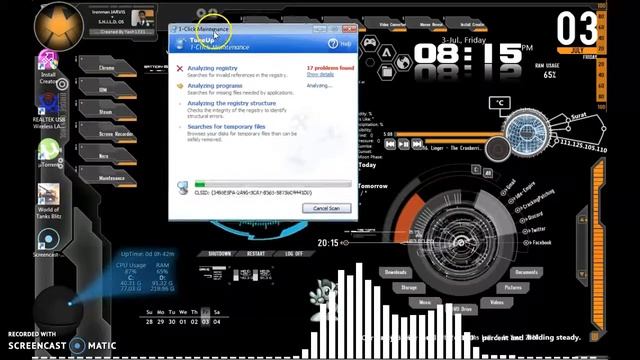This screenshot has width=640, height=360.
Task: Click the SHUTDOWN button
Action: coord(219,253)
